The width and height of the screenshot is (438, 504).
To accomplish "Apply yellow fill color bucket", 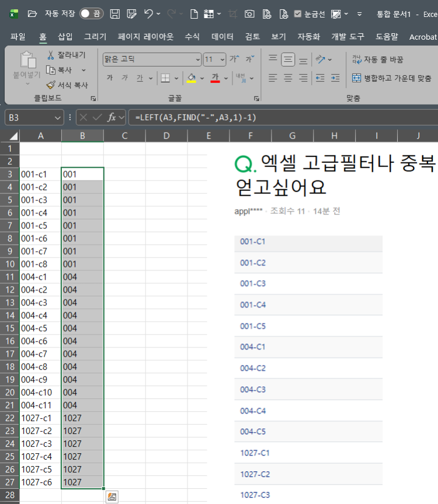I will (x=192, y=78).
